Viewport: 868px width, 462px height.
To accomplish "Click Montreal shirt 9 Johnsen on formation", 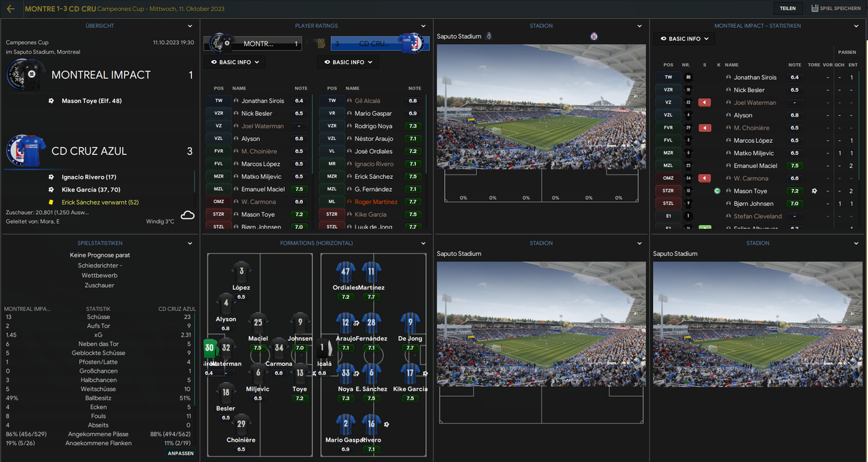I will coord(300,322).
